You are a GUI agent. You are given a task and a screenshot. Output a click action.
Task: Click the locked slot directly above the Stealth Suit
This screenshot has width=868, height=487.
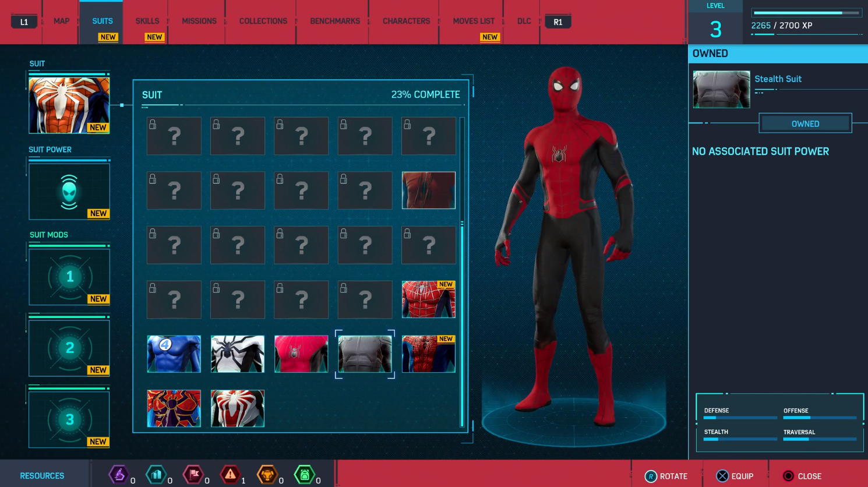[x=365, y=299]
